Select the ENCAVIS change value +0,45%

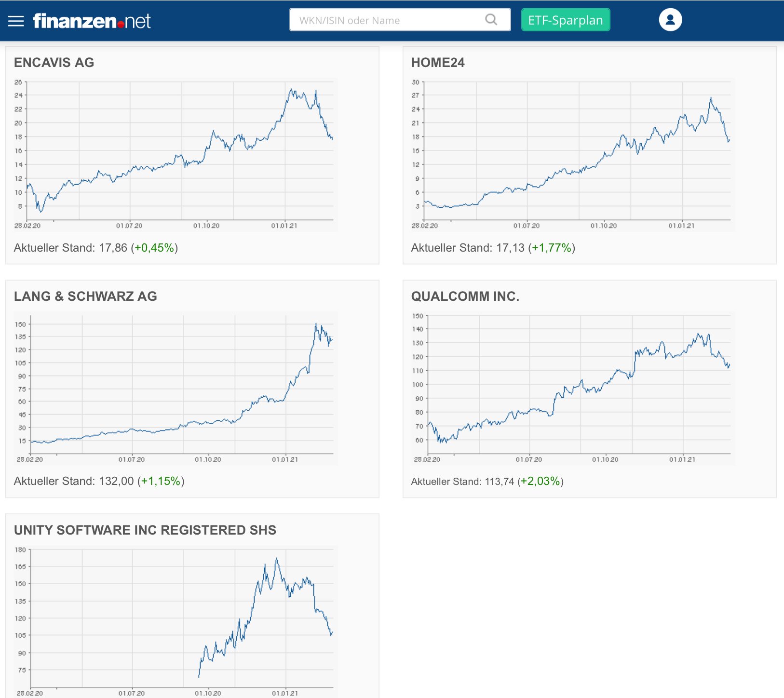(154, 248)
